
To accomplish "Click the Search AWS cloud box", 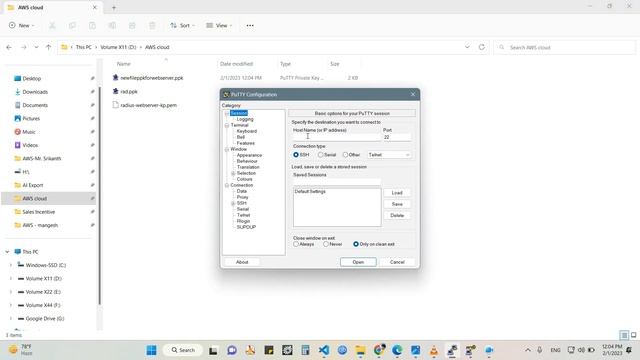I will point(565,47).
